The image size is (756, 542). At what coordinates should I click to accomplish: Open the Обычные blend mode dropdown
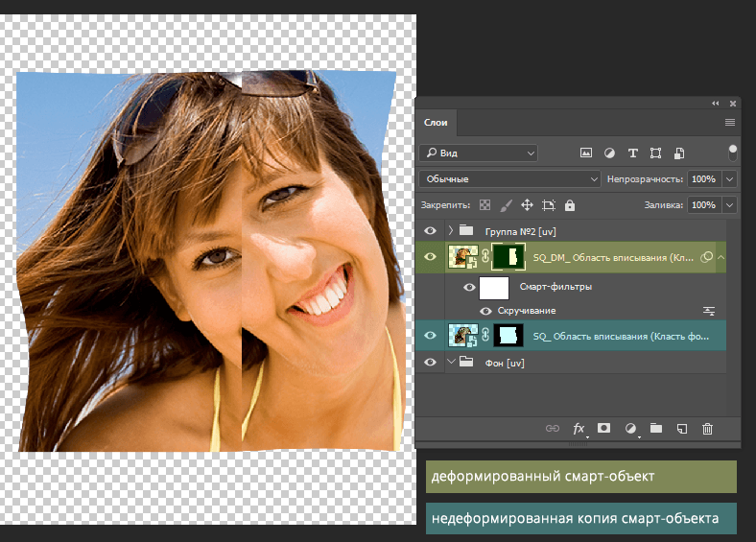(510, 179)
